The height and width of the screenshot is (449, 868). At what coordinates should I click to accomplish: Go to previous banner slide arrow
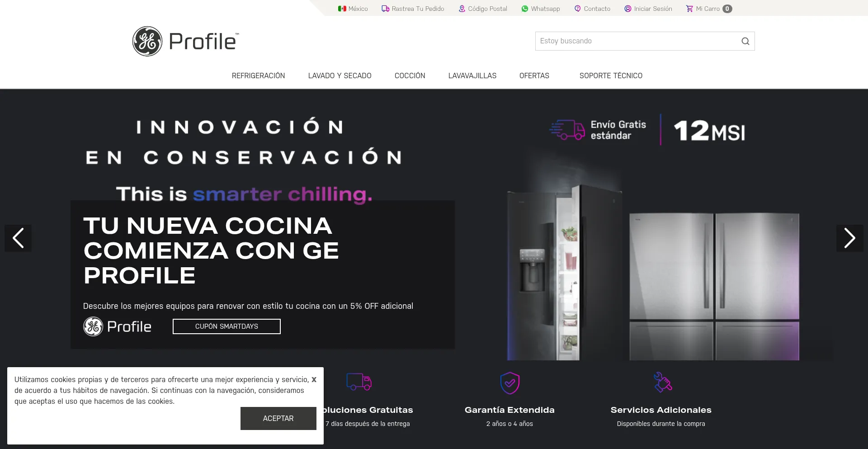tap(18, 238)
